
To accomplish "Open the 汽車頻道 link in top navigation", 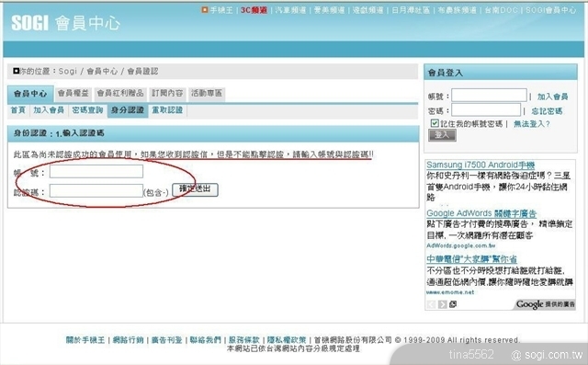I will [290, 10].
